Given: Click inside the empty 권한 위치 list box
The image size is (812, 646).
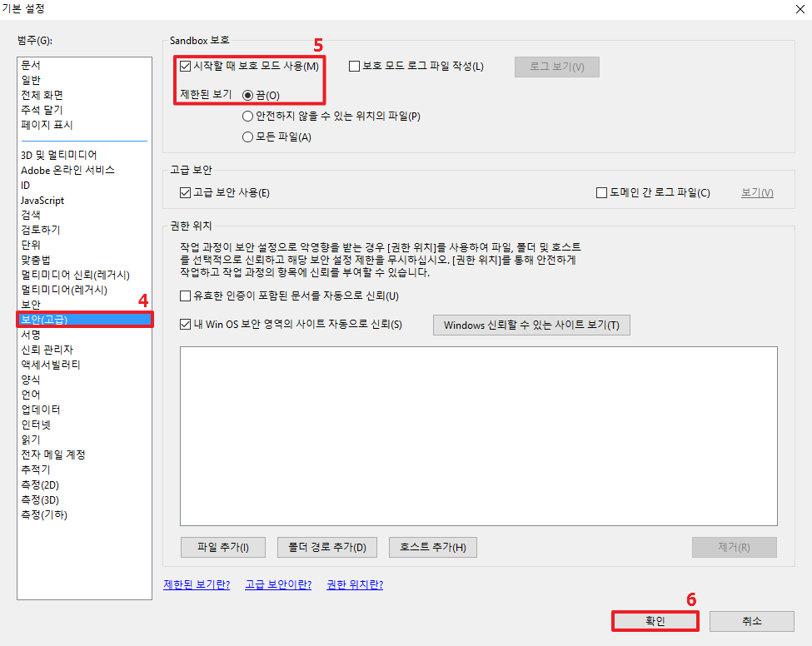Looking at the screenshot, I should tap(478, 435).
